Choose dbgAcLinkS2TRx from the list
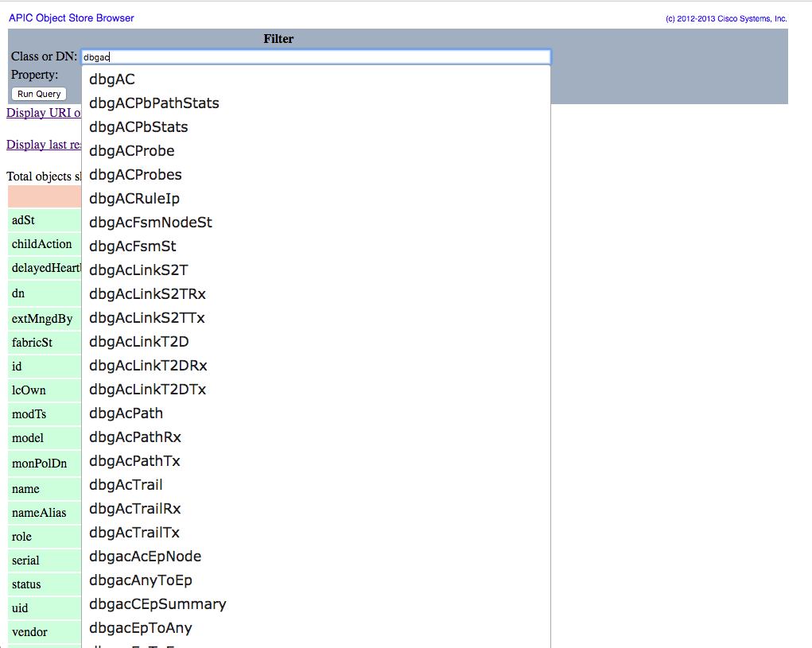This screenshot has height=648, width=812. click(148, 294)
